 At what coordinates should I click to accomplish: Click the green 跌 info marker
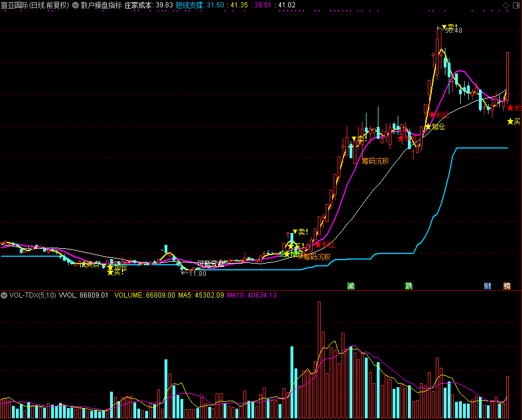409,286
